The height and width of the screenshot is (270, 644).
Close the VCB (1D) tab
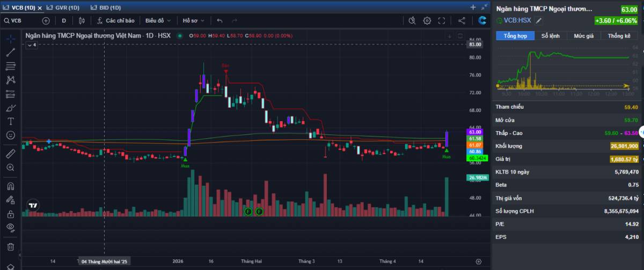(x=40, y=7)
